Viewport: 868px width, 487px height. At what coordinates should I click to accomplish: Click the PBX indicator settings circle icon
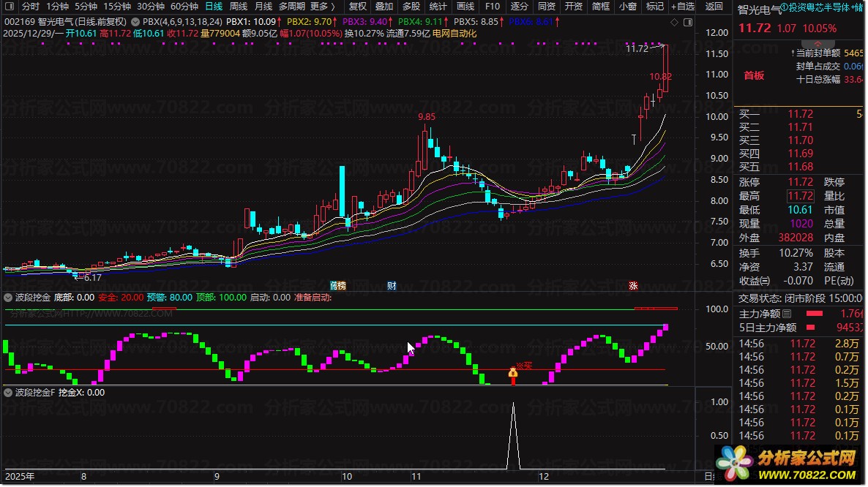(x=135, y=22)
